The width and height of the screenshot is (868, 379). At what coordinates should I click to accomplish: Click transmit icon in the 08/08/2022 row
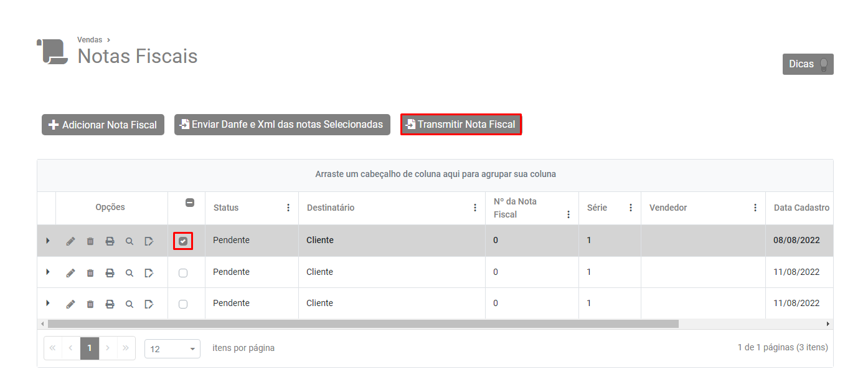click(149, 241)
